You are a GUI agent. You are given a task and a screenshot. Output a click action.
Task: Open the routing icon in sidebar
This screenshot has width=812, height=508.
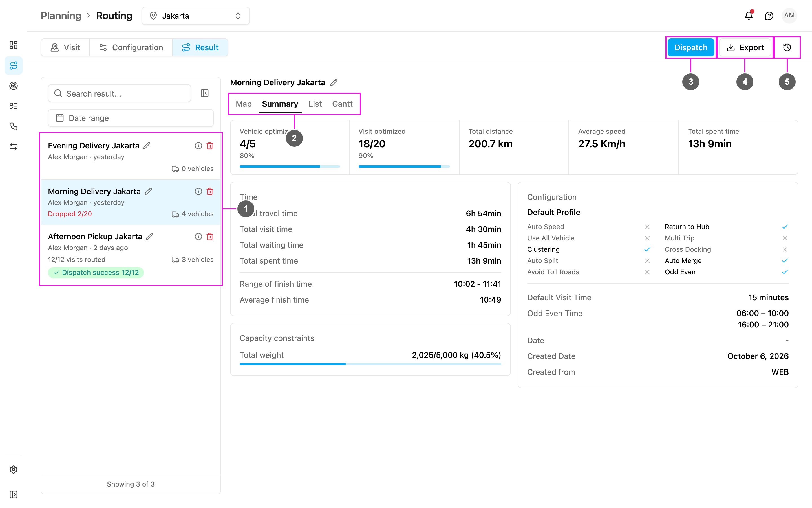pyautogui.click(x=14, y=65)
